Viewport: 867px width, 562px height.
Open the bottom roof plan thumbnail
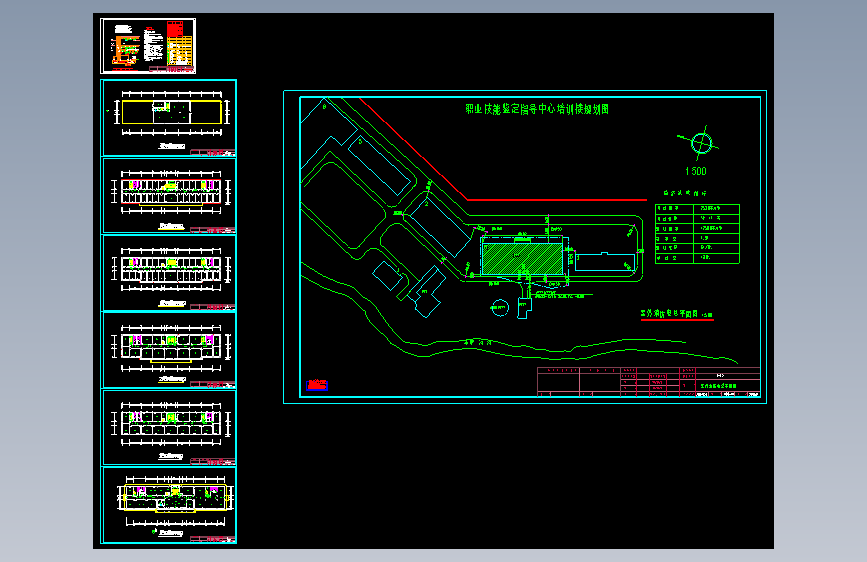point(169,505)
